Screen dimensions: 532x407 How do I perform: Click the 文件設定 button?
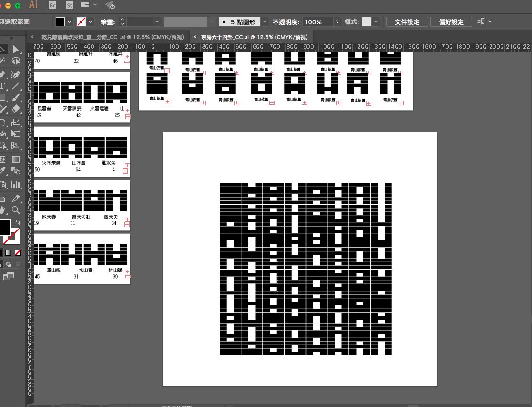(407, 22)
